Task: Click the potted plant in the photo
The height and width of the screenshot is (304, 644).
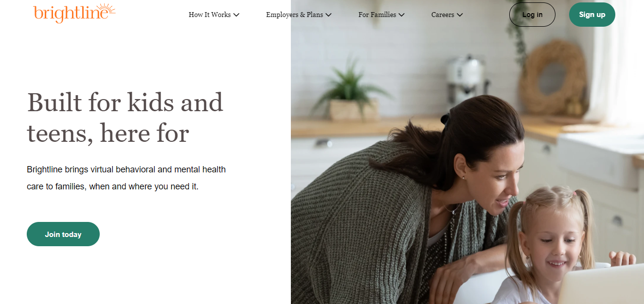Action: coord(351,92)
